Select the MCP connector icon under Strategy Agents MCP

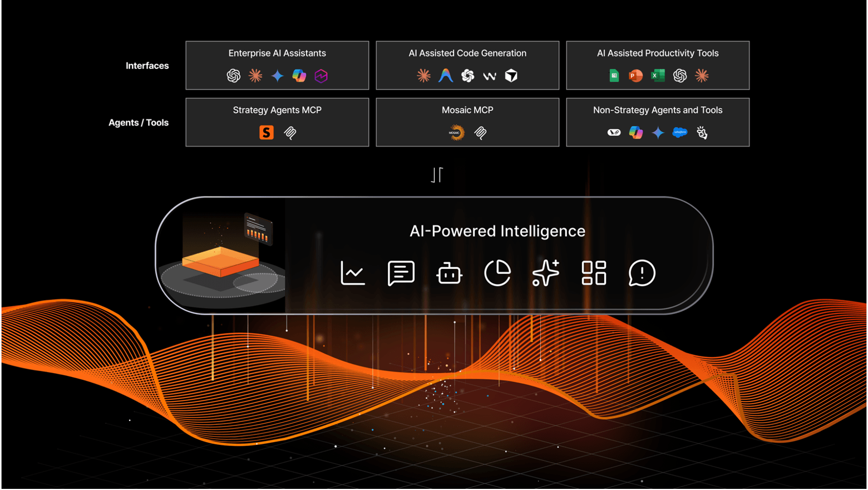point(290,133)
